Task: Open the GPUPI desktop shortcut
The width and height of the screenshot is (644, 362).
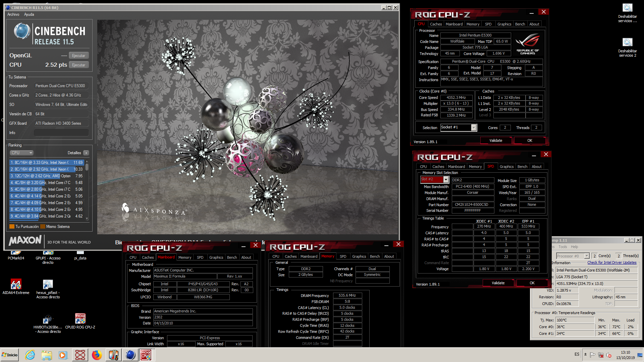Action: click(x=48, y=256)
